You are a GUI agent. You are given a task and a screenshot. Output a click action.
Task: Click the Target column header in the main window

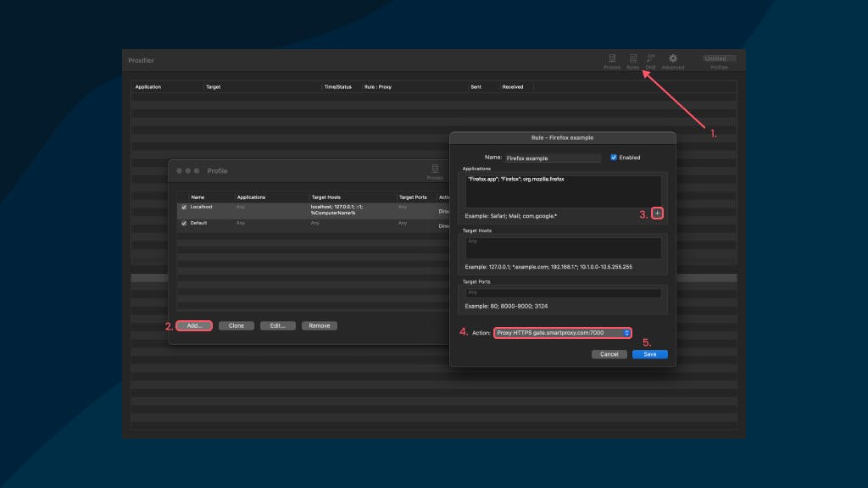pyautogui.click(x=213, y=87)
